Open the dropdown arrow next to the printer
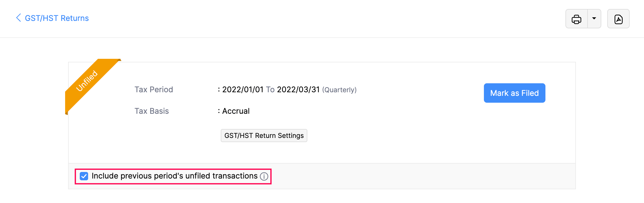This screenshot has height=203, width=644. (x=594, y=19)
